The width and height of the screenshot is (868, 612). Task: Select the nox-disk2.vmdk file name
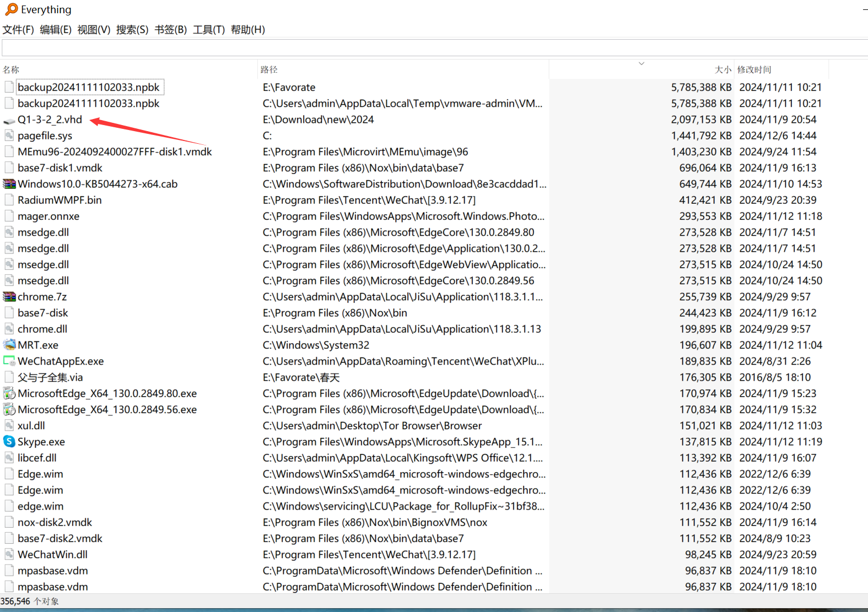55,522
